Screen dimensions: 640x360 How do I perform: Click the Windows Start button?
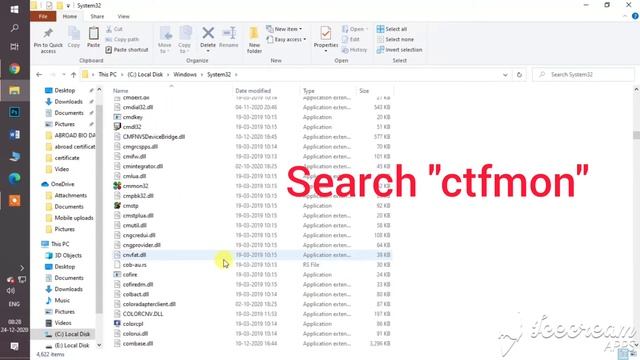point(14,9)
